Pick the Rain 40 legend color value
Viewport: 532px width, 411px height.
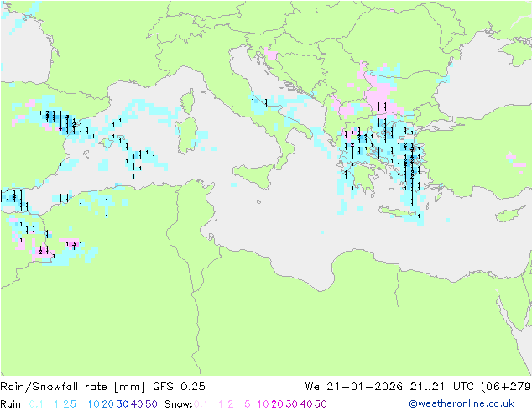click(x=137, y=404)
